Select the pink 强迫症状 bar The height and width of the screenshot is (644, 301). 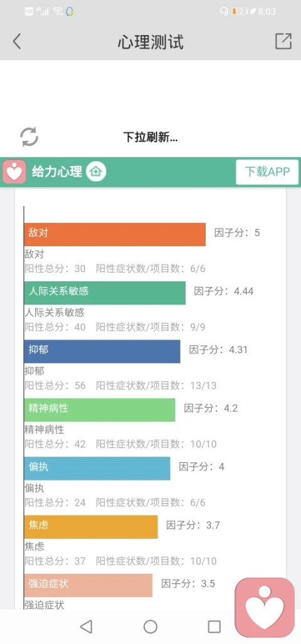(x=88, y=585)
